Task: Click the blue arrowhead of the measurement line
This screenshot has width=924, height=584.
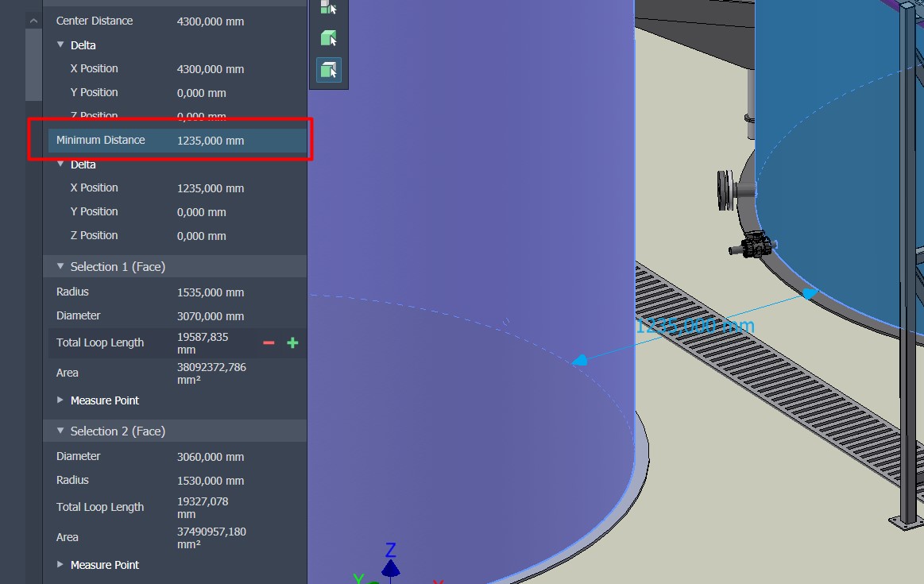Action: (x=579, y=360)
